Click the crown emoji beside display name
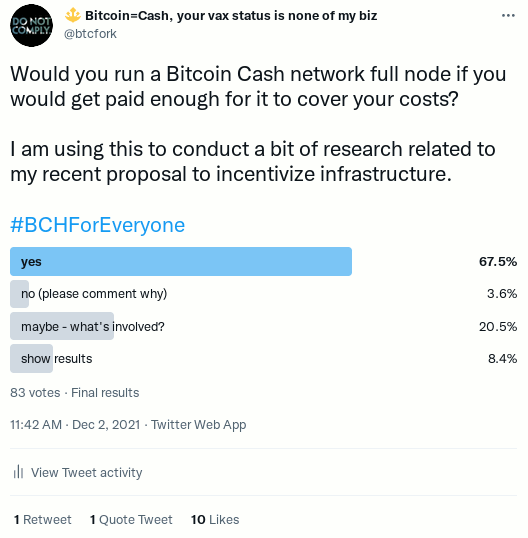This screenshot has width=528, height=538. pos(73,15)
